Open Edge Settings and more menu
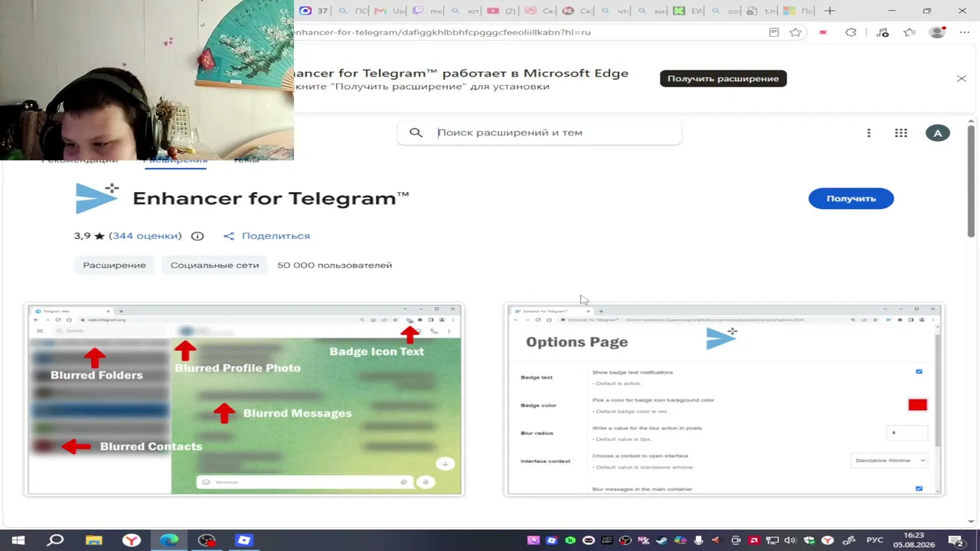Screen dimensions: 980x551 pyautogui.click(x=964, y=32)
